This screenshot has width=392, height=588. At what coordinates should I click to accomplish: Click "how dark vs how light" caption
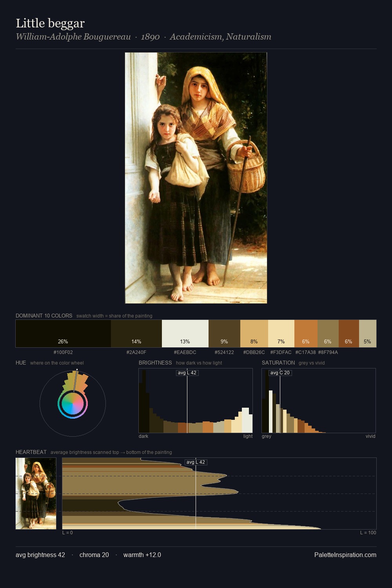(199, 363)
